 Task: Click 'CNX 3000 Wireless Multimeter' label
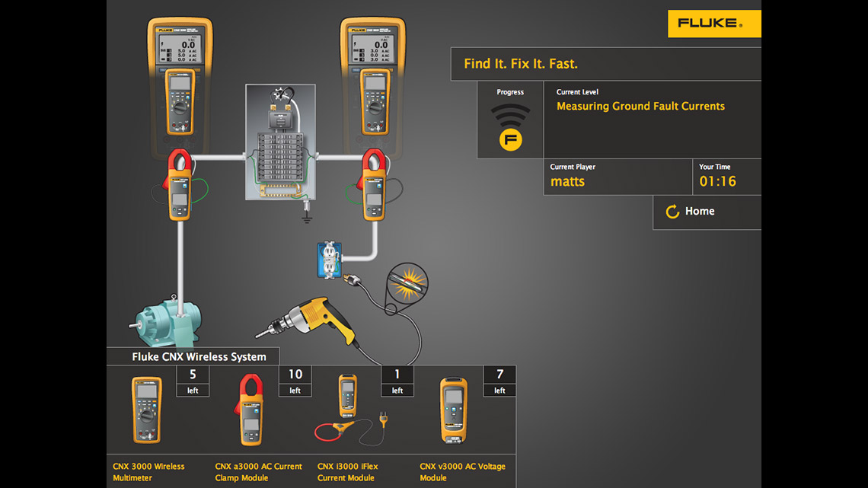point(149,472)
